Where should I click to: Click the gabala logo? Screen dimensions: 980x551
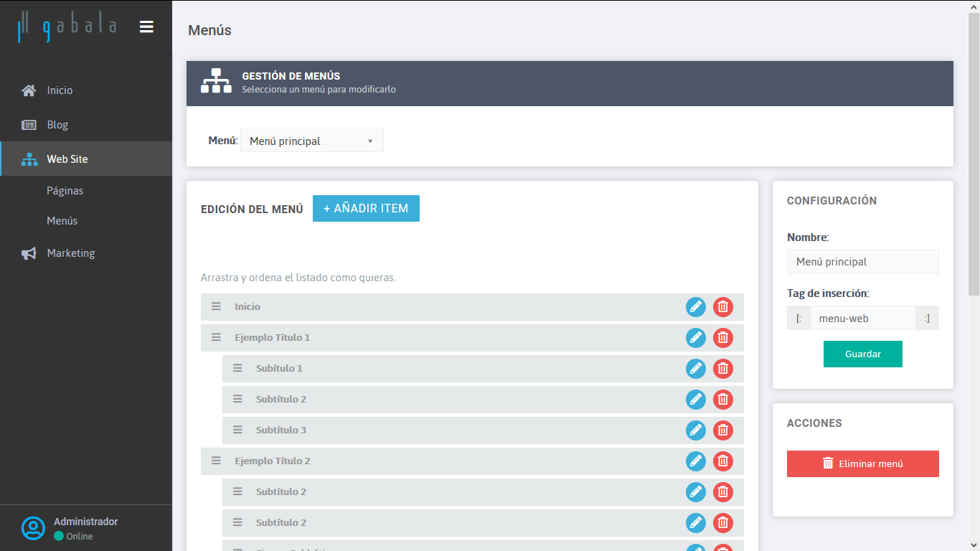67,27
